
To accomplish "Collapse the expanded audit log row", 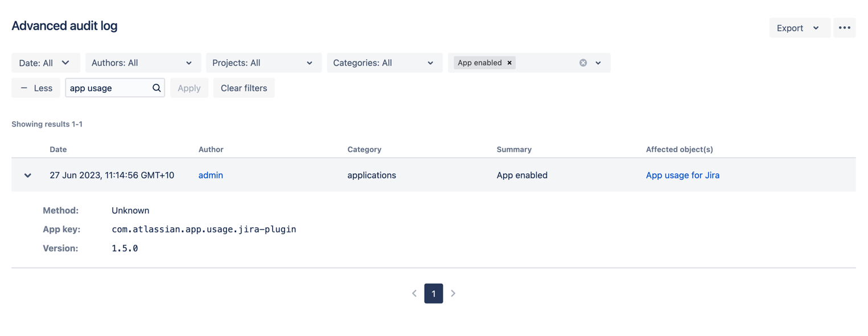I will coord(27,175).
